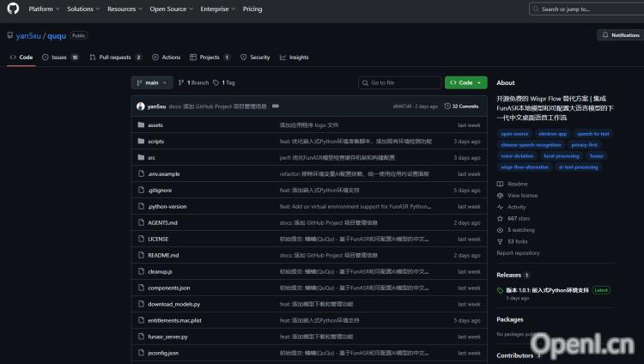Open the README.md file

click(163, 255)
